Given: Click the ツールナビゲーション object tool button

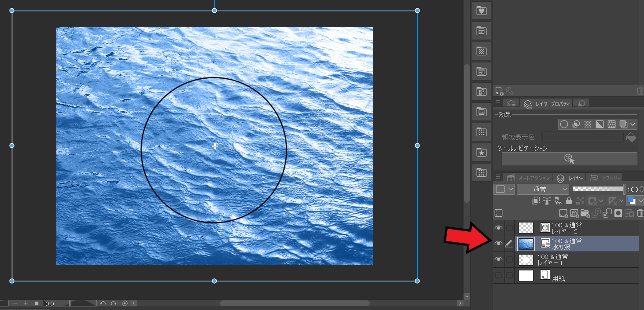Looking at the screenshot, I should click(569, 159).
